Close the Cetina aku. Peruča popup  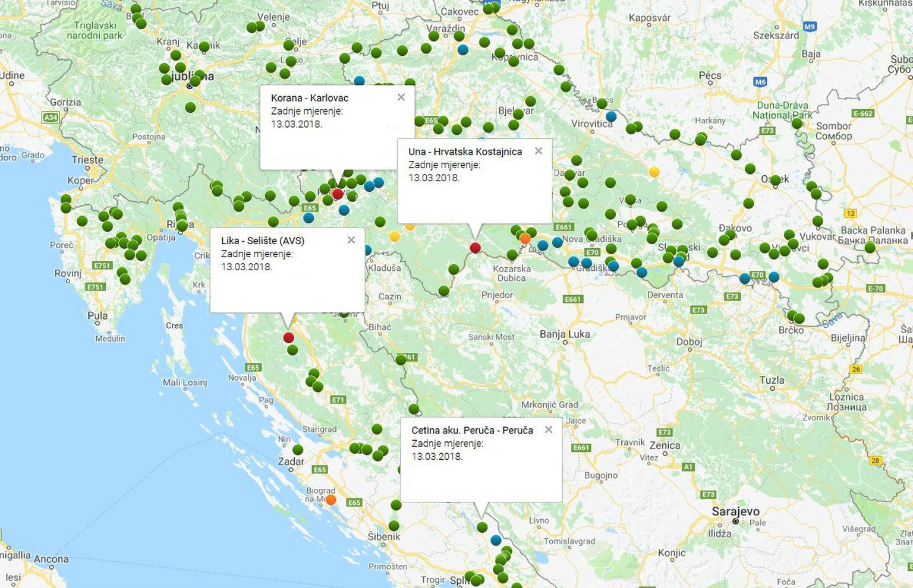[x=549, y=429]
